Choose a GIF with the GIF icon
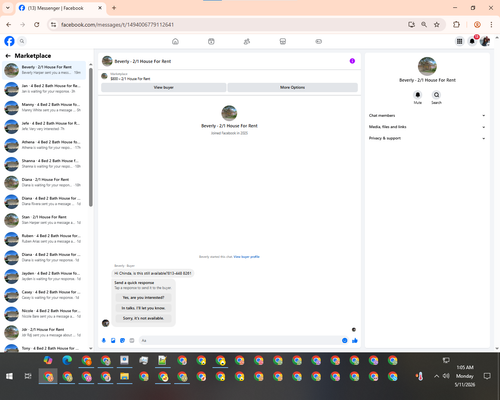Image resolution: width=500 pixels, height=400 pixels. [x=132, y=340]
